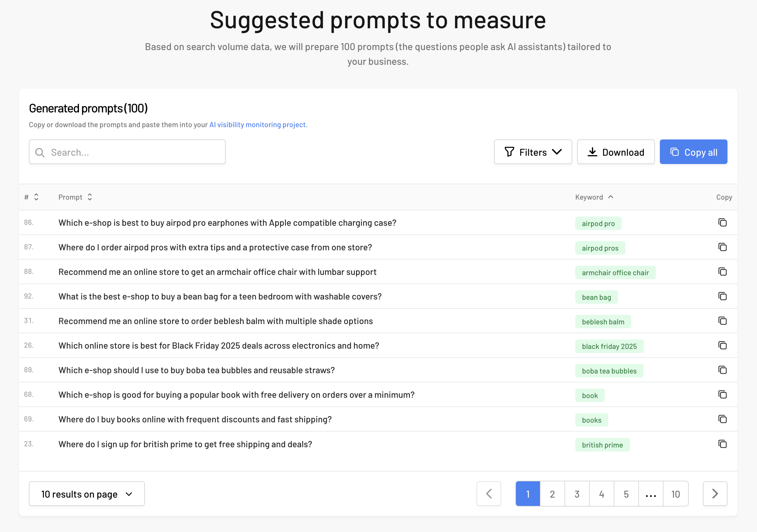Copy the british prime prompt
The image size is (757, 532).
pyautogui.click(x=722, y=444)
